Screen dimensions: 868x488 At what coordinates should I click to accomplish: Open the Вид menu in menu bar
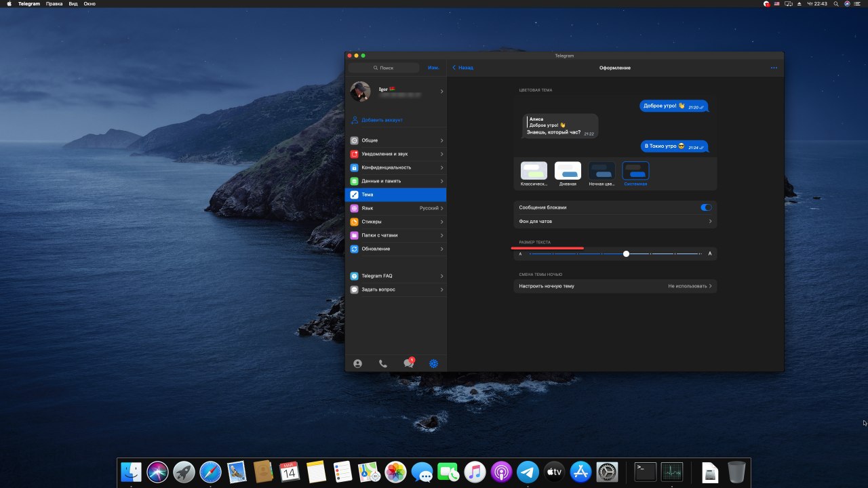(x=73, y=4)
